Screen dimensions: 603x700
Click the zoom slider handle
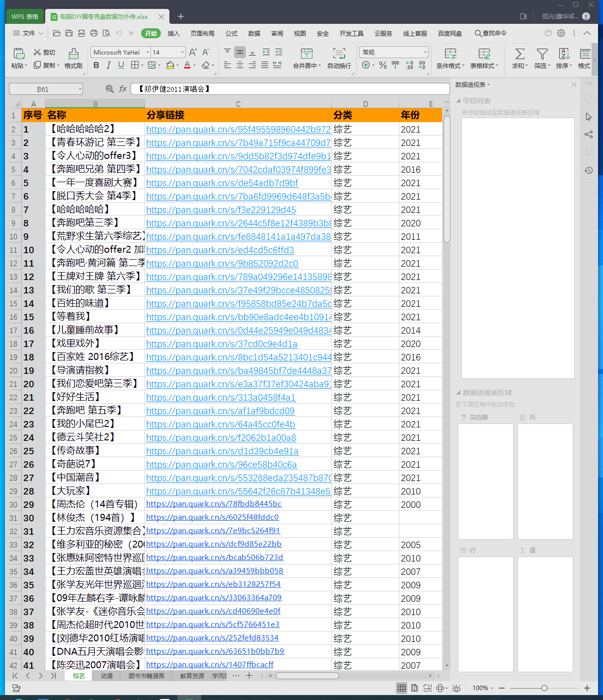544,688
